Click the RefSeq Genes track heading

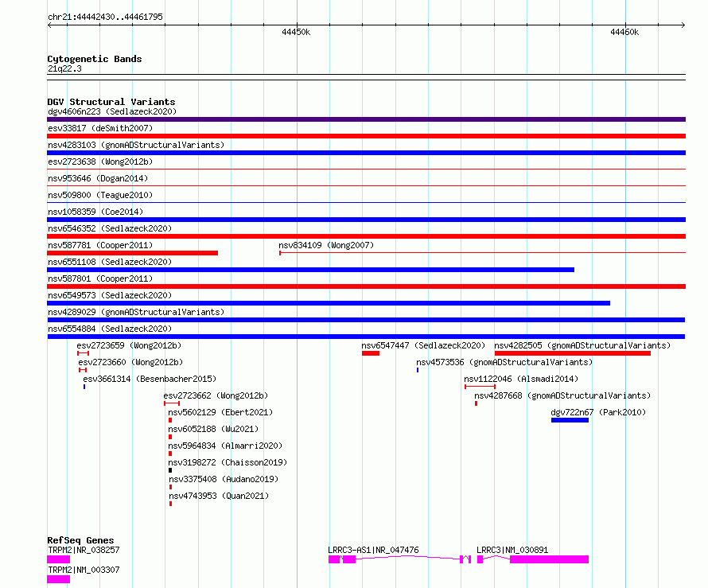tap(80, 540)
